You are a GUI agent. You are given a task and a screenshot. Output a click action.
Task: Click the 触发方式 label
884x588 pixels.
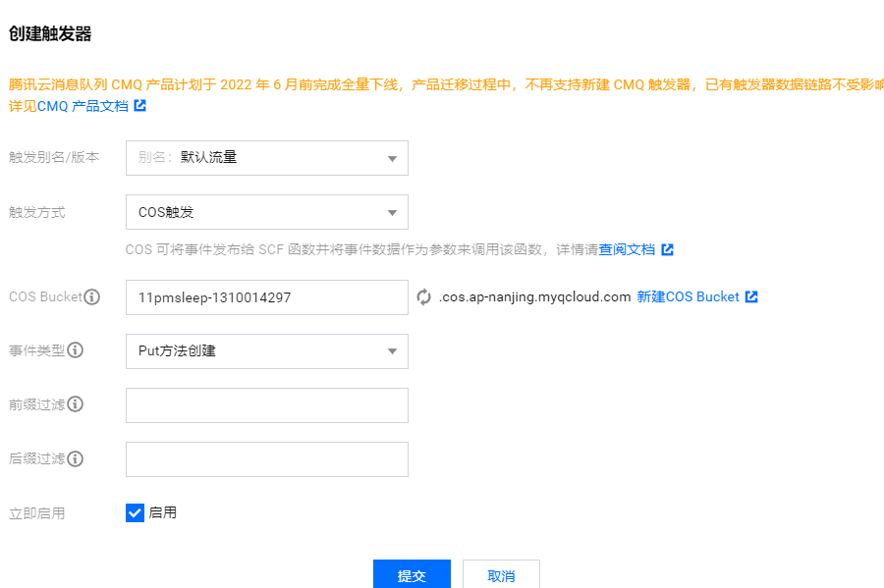pyautogui.click(x=36, y=212)
